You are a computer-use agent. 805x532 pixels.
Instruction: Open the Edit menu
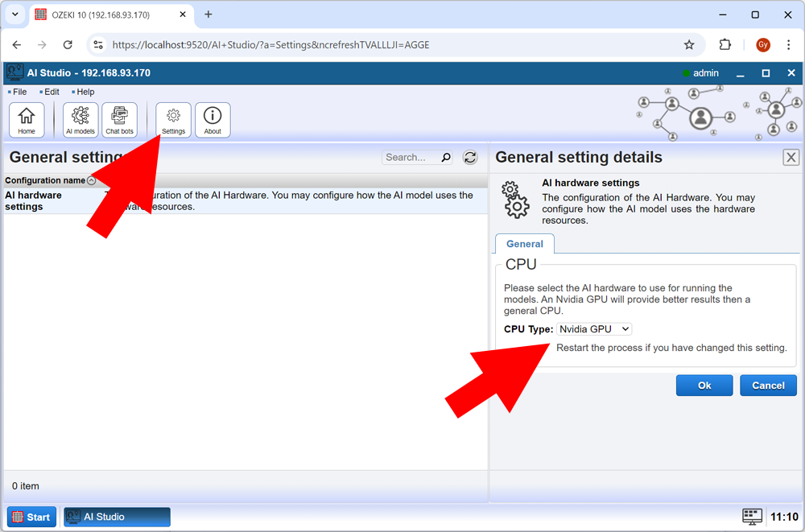(52, 92)
